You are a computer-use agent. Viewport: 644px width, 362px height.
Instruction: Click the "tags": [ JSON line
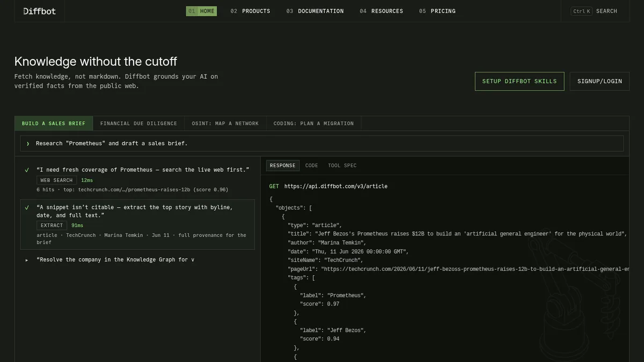pos(301,278)
